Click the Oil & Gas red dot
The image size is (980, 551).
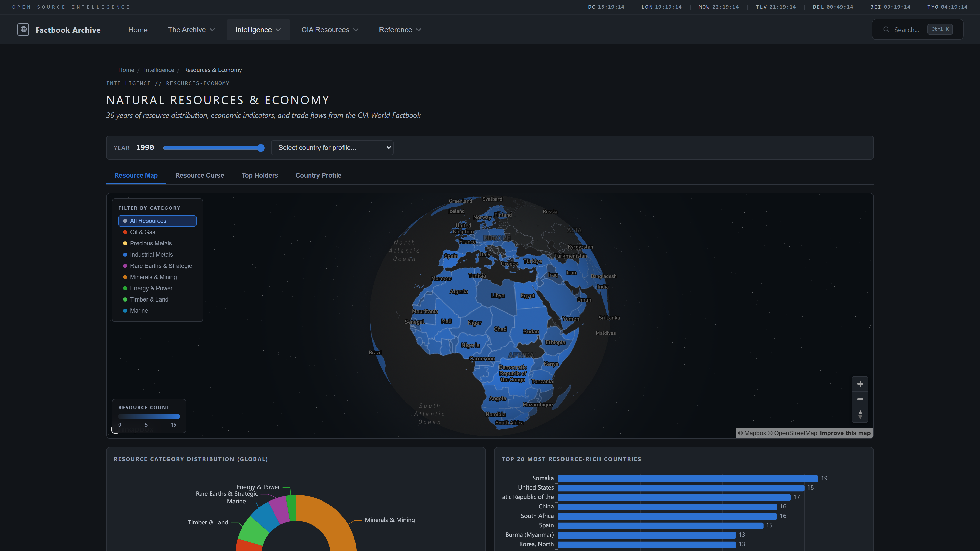(x=125, y=232)
